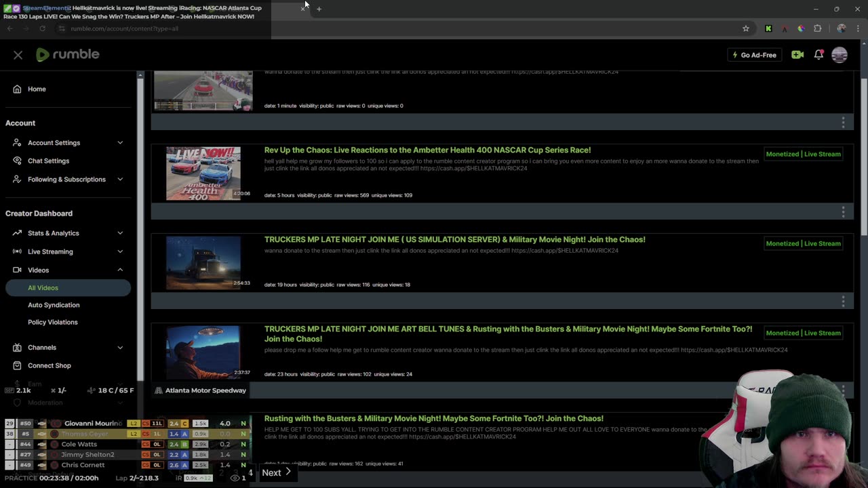The image size is (868, 488).
Task: Click the night truck video thumbnail
Action: click(x=203, y=262)
